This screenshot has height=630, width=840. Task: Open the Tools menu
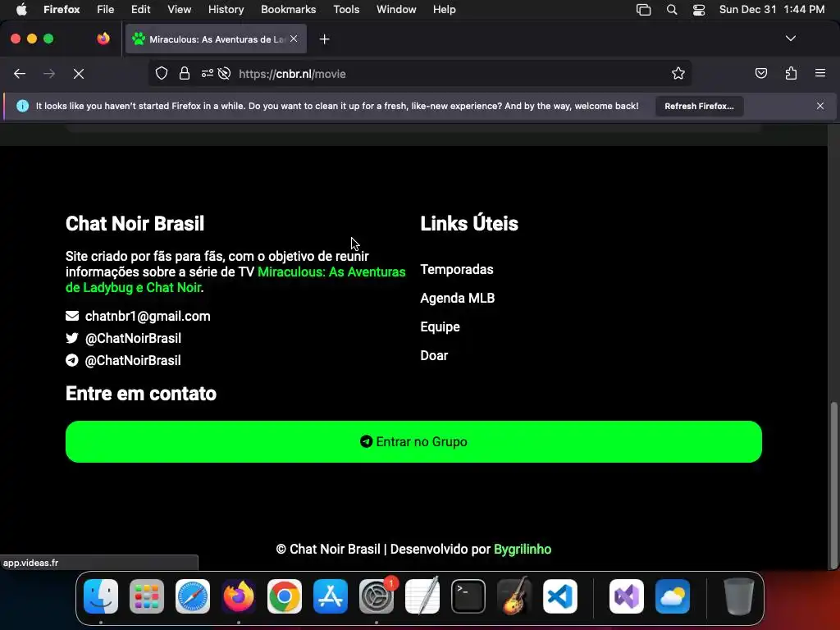[346, 9]
